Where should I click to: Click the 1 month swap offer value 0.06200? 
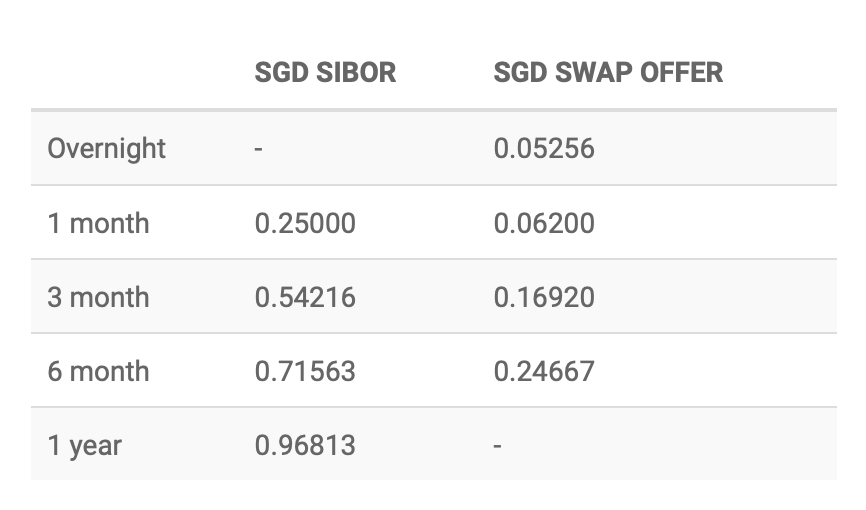[x=544, y=223]
